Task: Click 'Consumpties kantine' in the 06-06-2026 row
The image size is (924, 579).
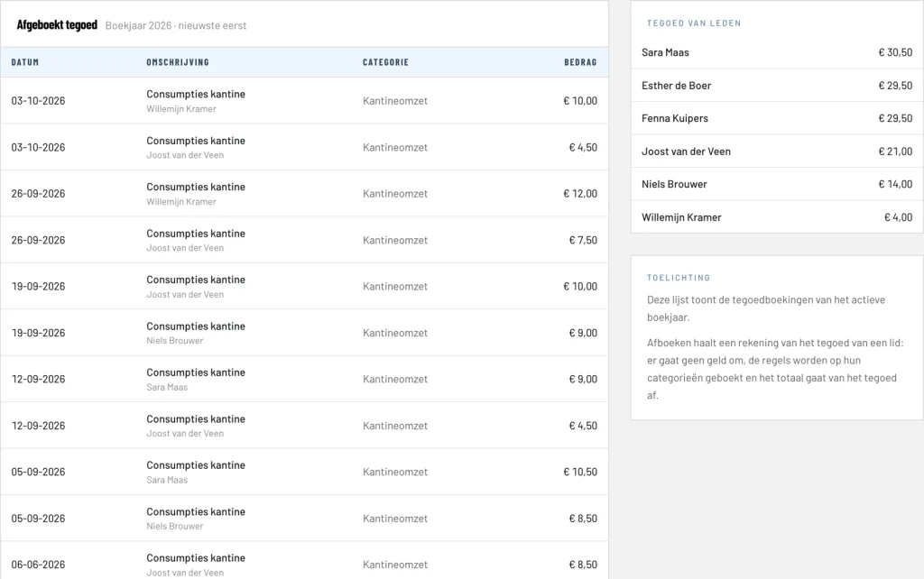Action: pyautogui.click(x=196, y=557)
